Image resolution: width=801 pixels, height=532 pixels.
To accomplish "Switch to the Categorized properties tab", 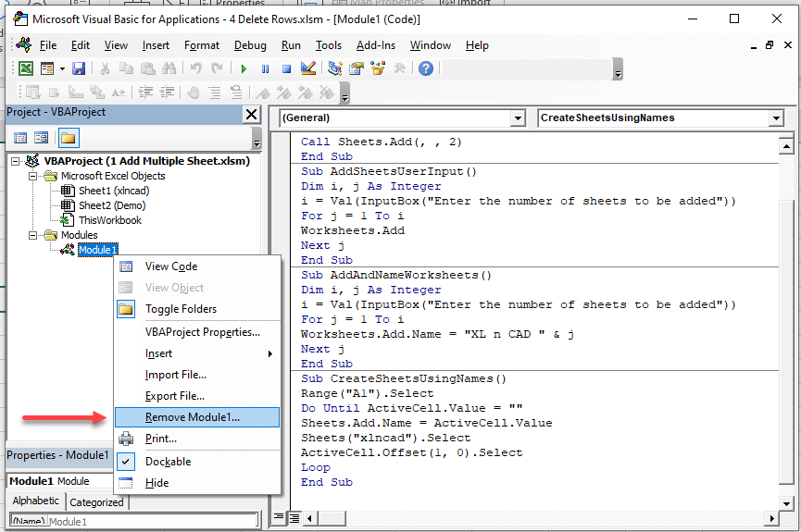I will [96, 502].
